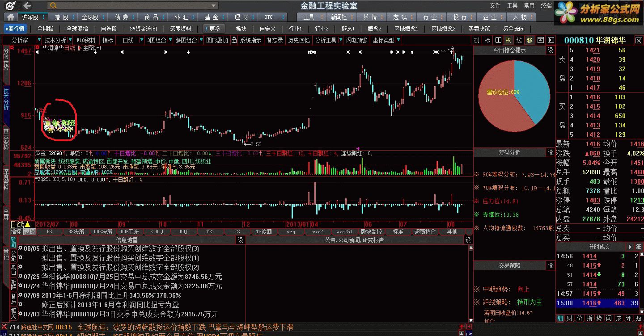Click the crosshair grid icon in chart toolbar
Screen dimensions: 644x336
pos(498,40)
